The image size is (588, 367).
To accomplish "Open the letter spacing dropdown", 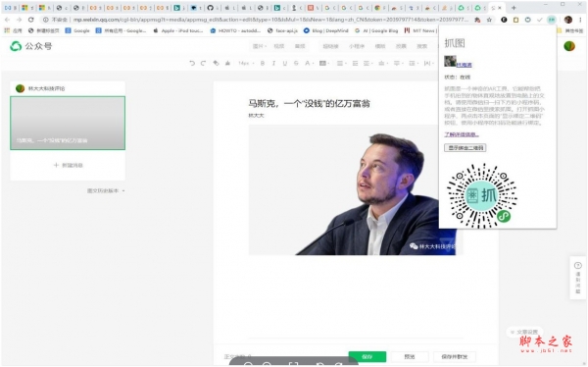I will [428, 63].
